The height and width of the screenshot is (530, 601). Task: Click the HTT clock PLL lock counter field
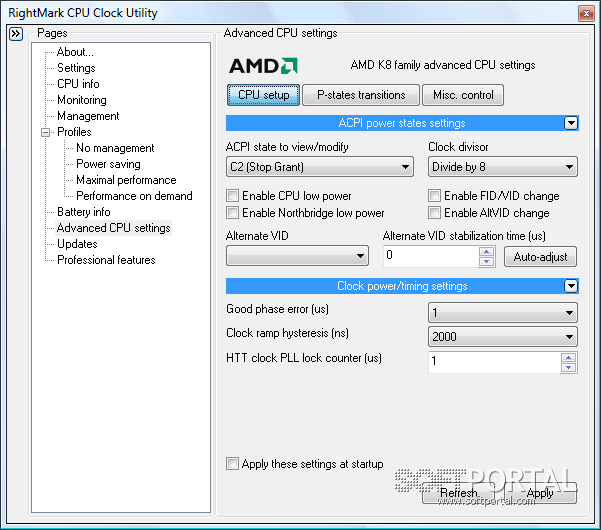[x=494, y=362]
